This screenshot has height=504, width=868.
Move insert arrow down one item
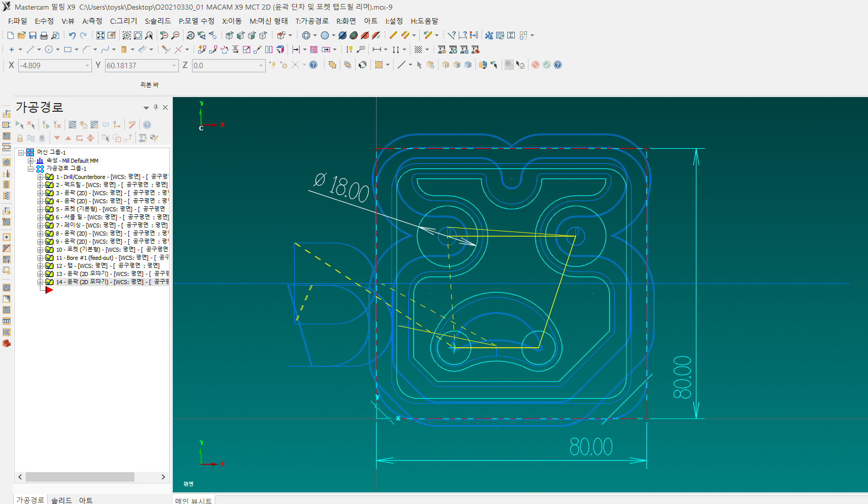(x=57, y=138)
